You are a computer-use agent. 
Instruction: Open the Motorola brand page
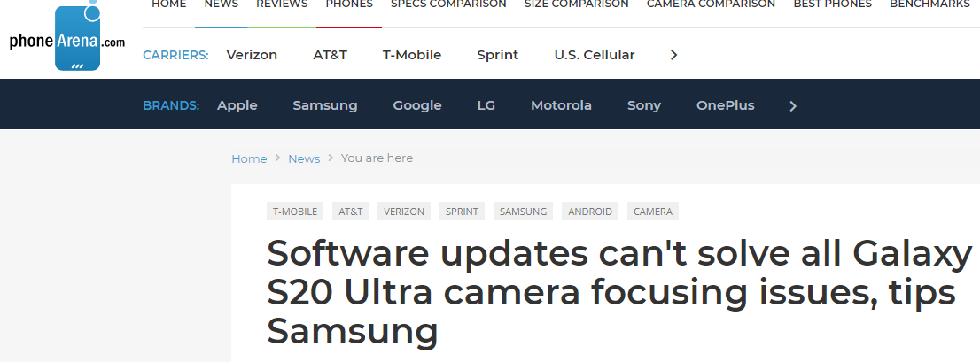point(561,105)
